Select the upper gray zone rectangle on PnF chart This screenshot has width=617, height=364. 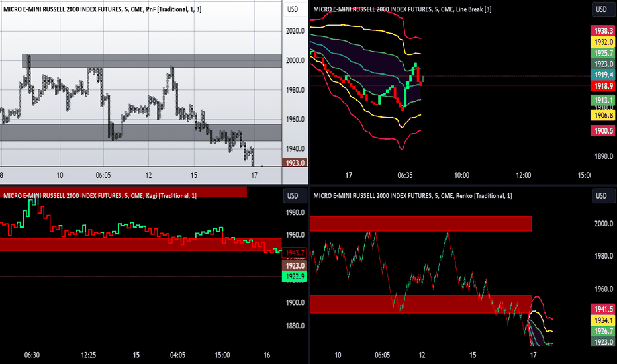tap(152, 60)
